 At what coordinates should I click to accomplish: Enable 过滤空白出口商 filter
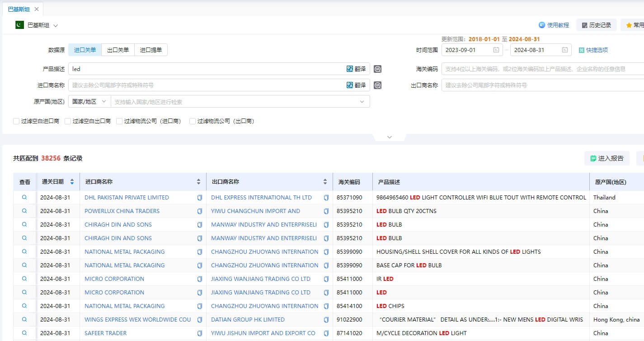[x=68, y=121]
